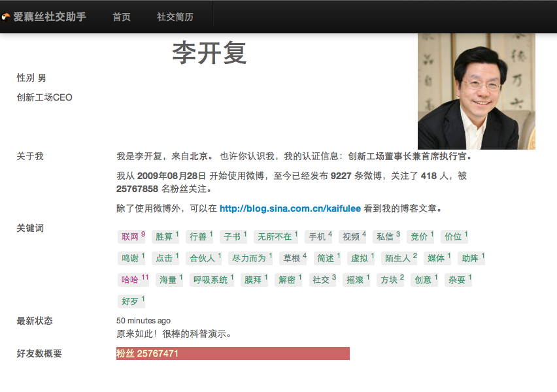Select the 哈哈 keyword tag
The image size is (557, 392).
133,280
